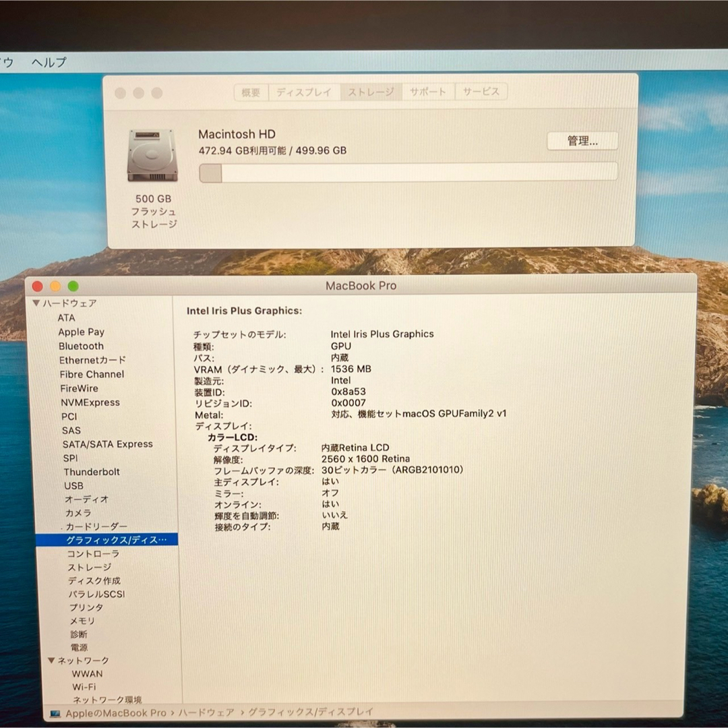The height and width of the screenshot is (728, 728).
Task: Click the Metal support value text
Action: pos(419,414)
